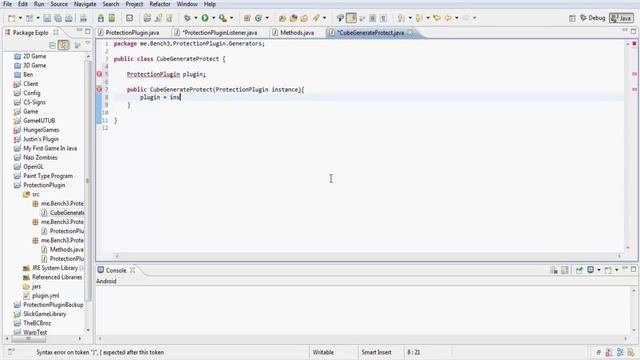Toggle Link with Editor in Package Explorer
Image resolution: width=640 pixels, height=360 pixels.
coord(63,45)
